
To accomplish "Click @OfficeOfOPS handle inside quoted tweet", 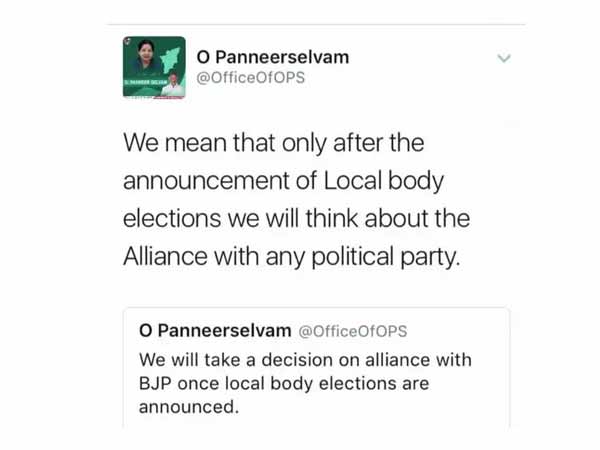I will point(353,331).
